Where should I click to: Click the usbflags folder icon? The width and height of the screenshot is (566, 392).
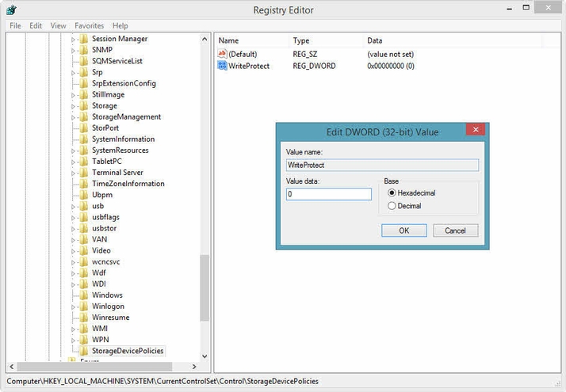point(84,217)
